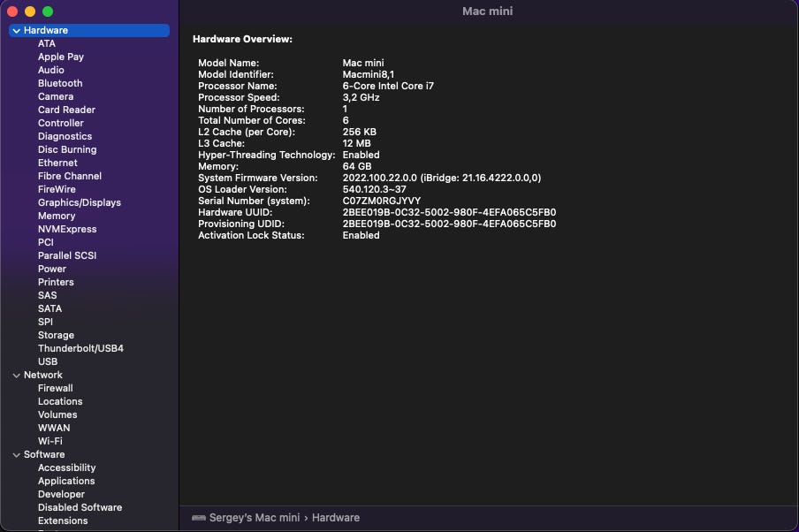
Task: Click the Activation Lock Status label
Action: click(x=251, y=235)
